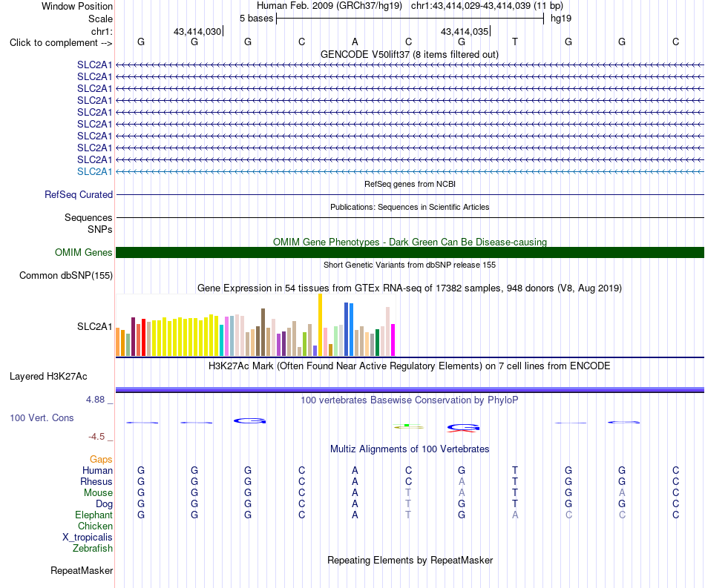Screen dimensions: 705x588
Task: Click the hg19 label by scale bar
Action: (561, 19)
